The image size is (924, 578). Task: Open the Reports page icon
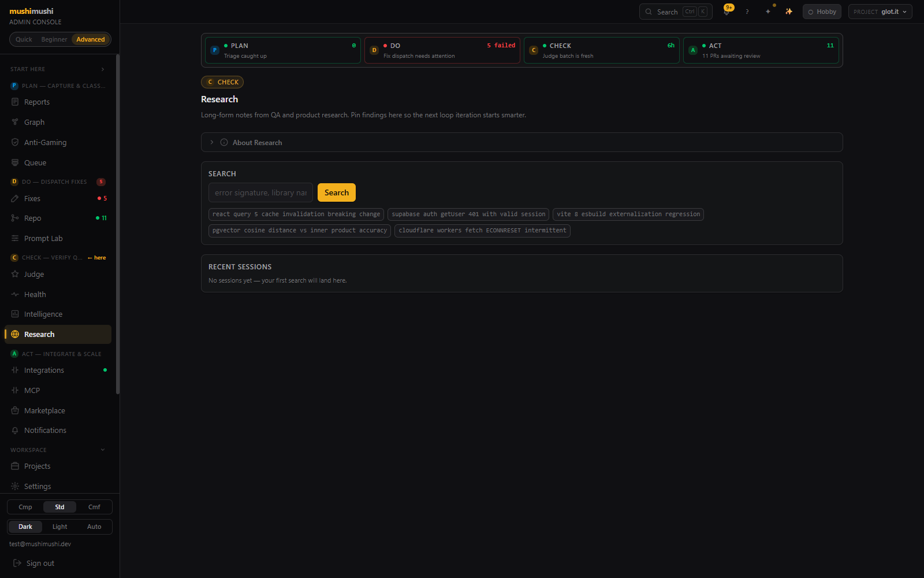pos(15,102)
